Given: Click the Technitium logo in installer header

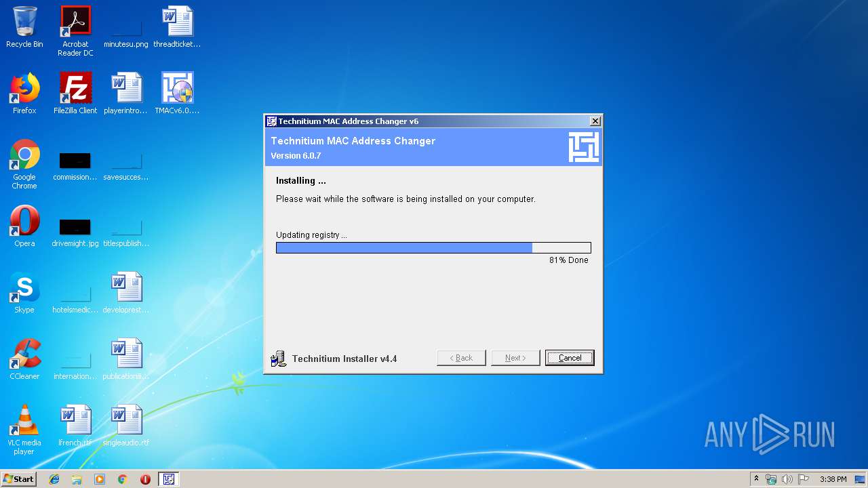Looking at the screenshot, I should [583, 147].
